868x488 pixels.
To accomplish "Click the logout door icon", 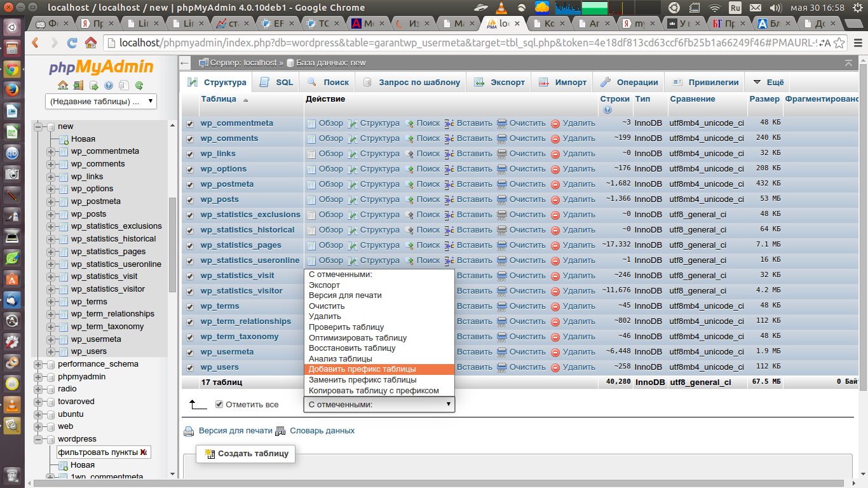I will [78, 85].
